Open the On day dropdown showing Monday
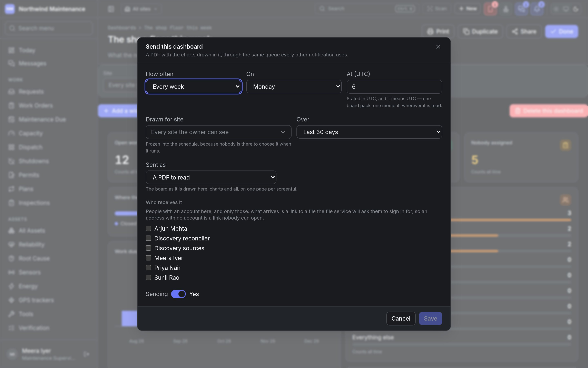Image resolution: width=588 pixels, height=368 pixels. tap(294, 86)
